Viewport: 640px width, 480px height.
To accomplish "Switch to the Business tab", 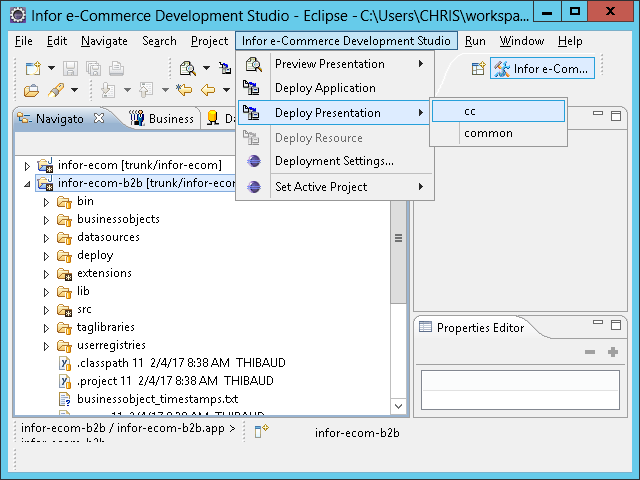I will pyautogui.click(x=162, y=119).
